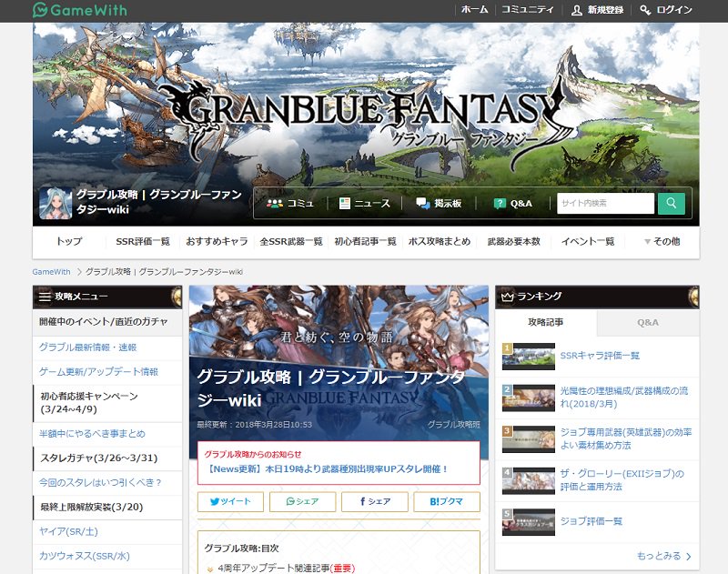This screenshot has height=574, width=728.
Task: Switch to the 攻略記事 ranking tab
Action: (x=545, y=322)
